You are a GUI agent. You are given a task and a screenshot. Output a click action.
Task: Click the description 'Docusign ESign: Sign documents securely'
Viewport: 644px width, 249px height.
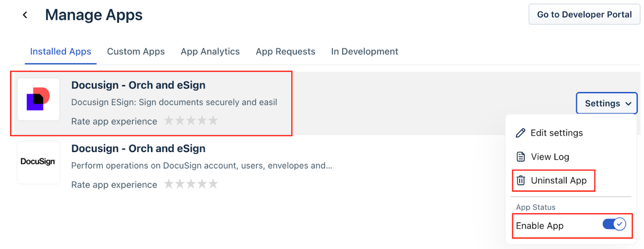174,102
